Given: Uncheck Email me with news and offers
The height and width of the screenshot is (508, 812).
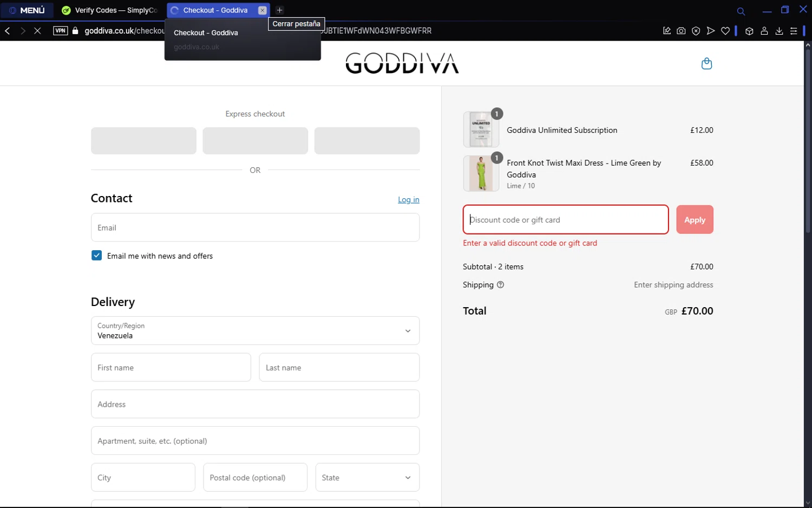Looking at the screenshot, I should pos(96,256).
